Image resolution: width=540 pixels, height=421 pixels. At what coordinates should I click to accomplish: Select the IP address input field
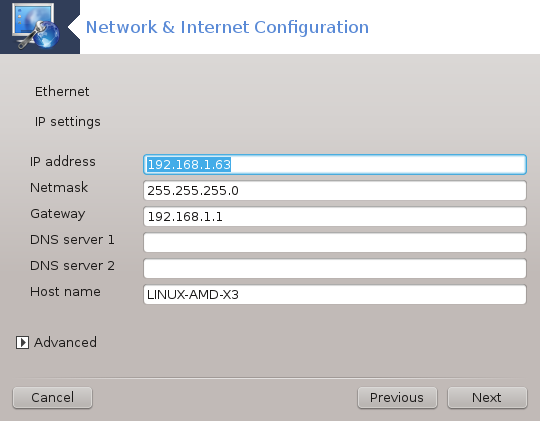tap(335, 164)
